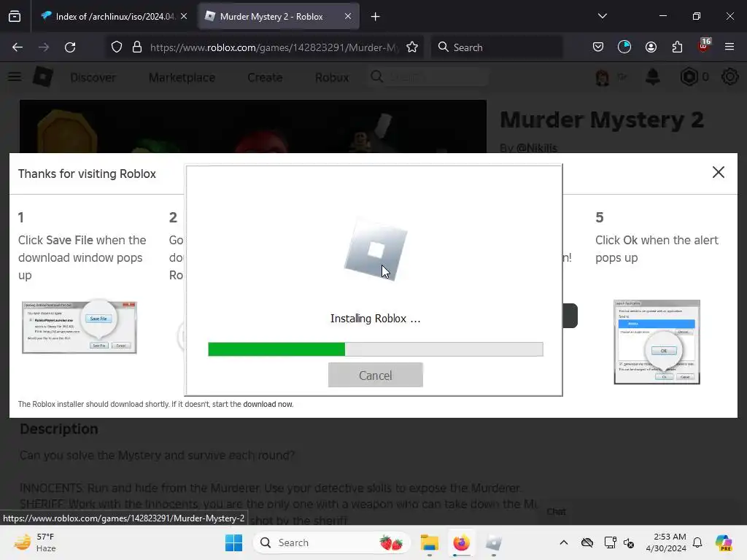Open Roblox settings gear
This screenshot has height=560, width=747.
pos(729,77)
